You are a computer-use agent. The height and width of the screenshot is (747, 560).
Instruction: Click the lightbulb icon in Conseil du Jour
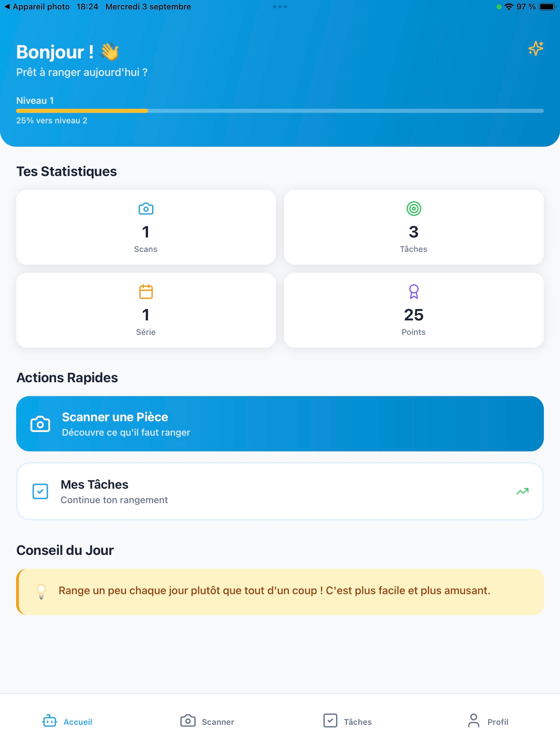tap(41, 592)
